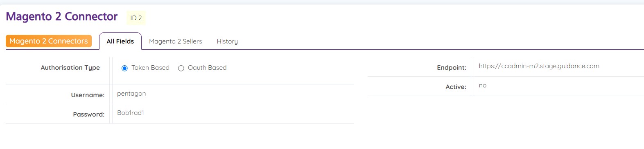Click the Username field label
The height and width of the screenshot is (149, 644).
(88, 95)
